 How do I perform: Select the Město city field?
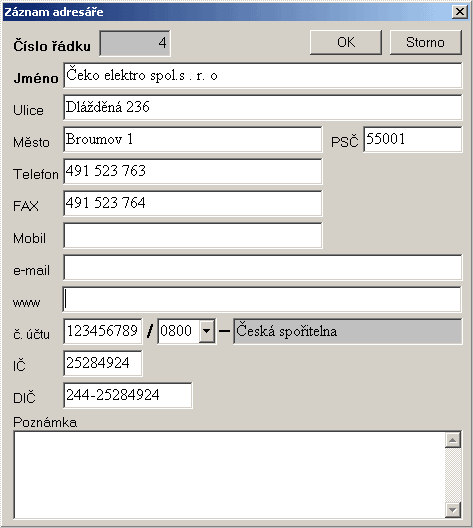tap(193, 139)
